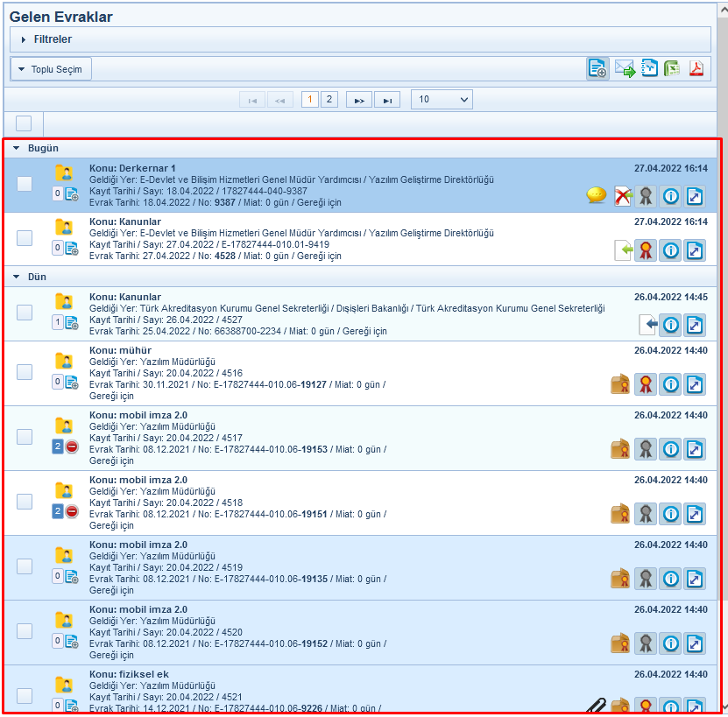The image size is (728, 717).
Task: Tick the checkbox for Derkernar 1 document
Action: pyautogui.click(x=25, y=183)
